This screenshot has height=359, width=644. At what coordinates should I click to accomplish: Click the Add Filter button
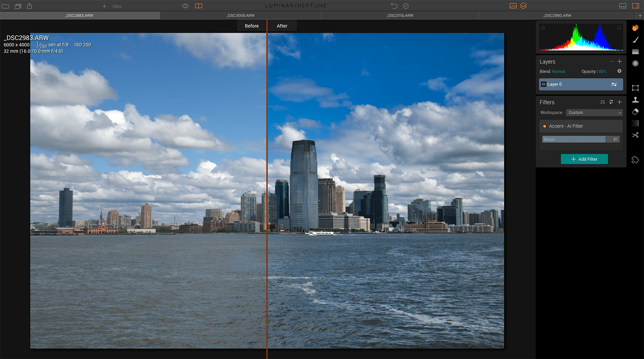(584, 159)
